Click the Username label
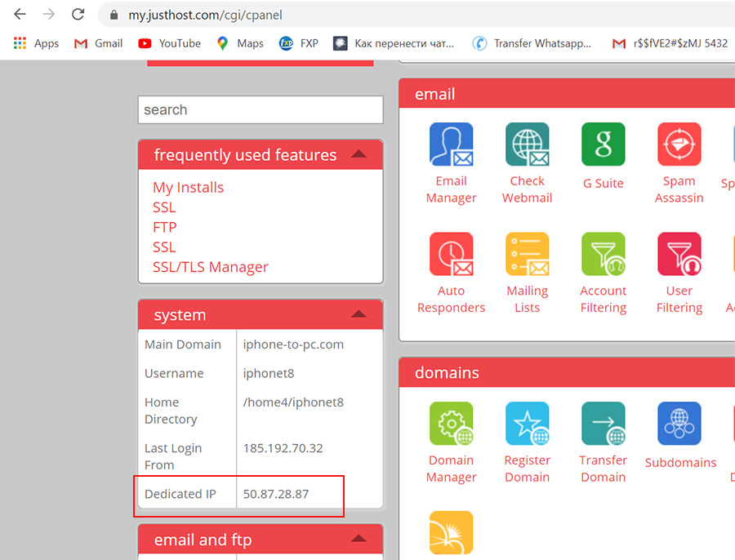 174,374
